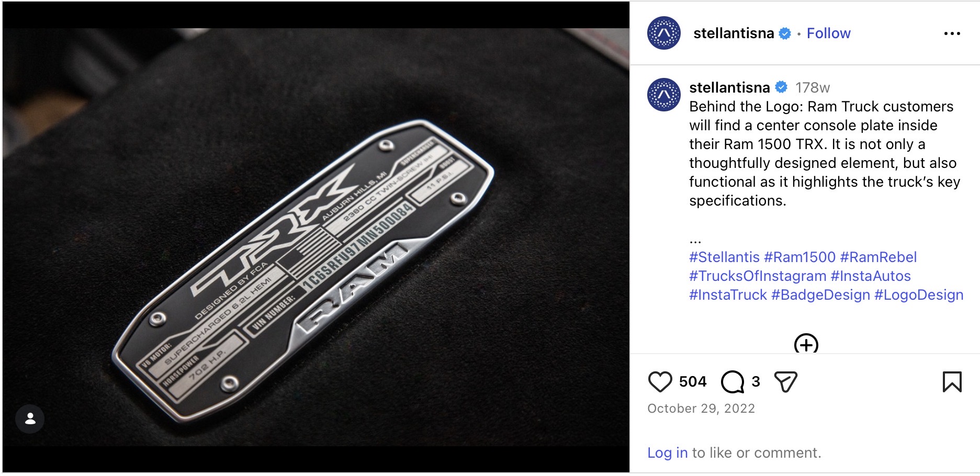Viewport: 980px width, 476px height.
Task: Save post with the bookmark icon
Action: coord(952,382)
